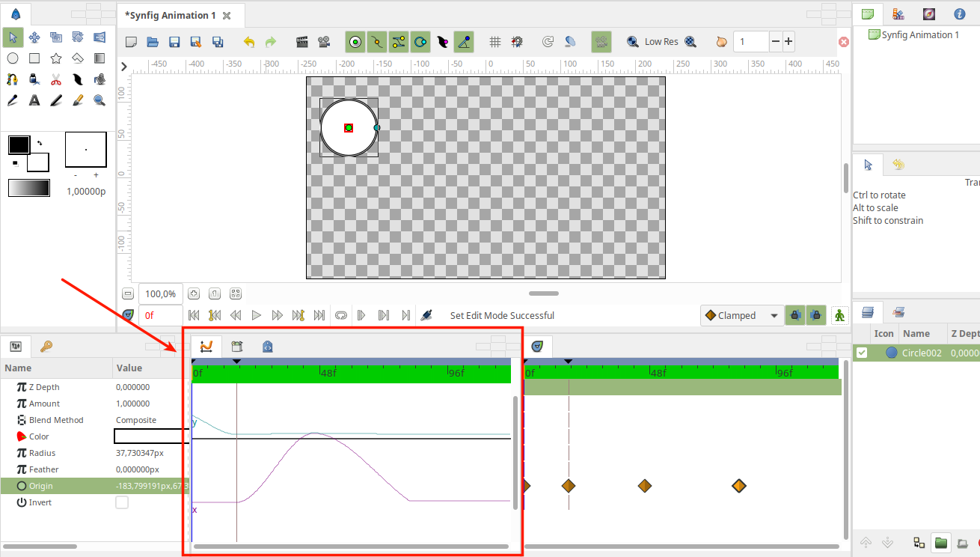Select the Star tool in the toolbox
This screenshot has height=557, width=980.
(55, 58)
